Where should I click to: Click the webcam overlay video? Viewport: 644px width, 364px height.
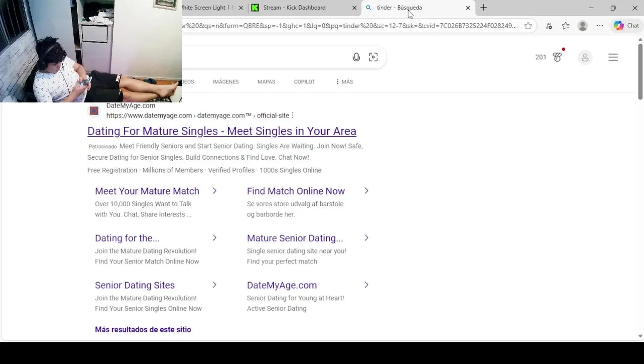[91, 51]
